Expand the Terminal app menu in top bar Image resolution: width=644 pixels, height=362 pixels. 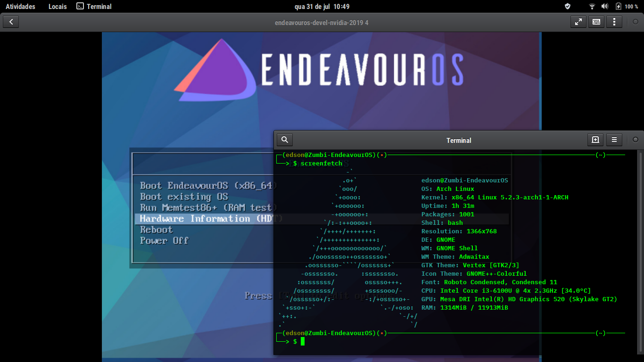pos(94,7)
